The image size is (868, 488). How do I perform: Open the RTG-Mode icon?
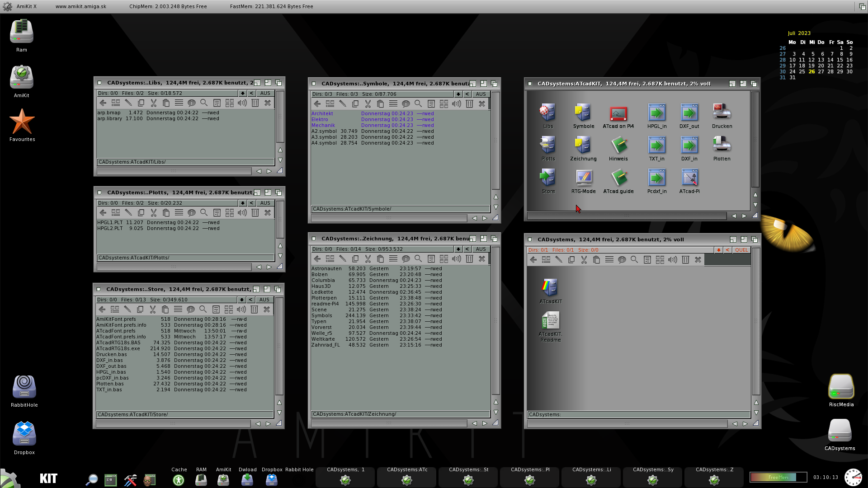[x=583, y=178]
